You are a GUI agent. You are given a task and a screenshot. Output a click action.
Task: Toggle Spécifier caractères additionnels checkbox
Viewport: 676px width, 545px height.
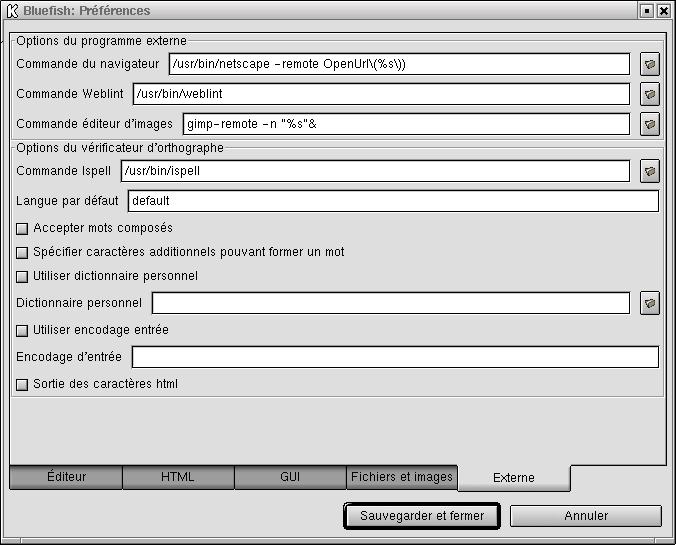click(x=23, y=253)
